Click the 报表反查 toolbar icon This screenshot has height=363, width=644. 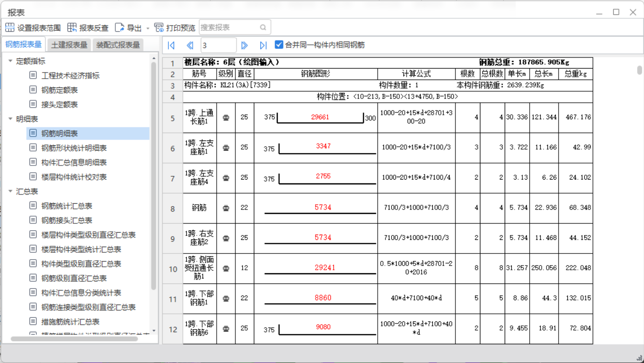tap(72, 28)
